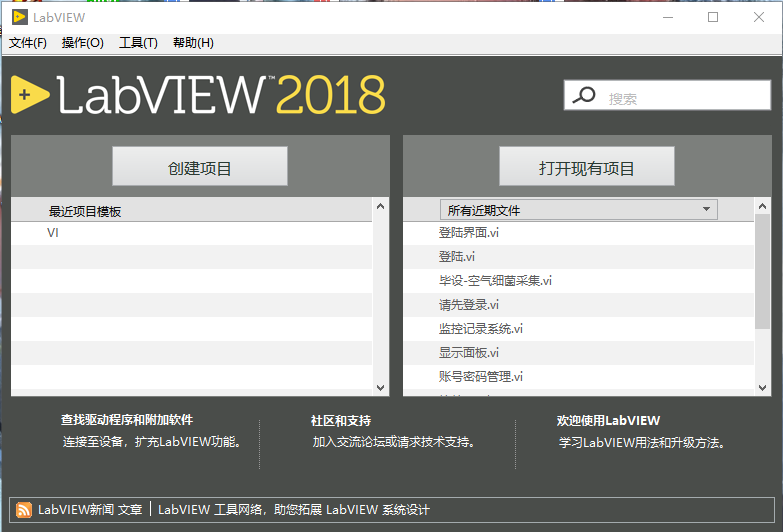This screenshot has height=532, width=783.
Task: Select the VI template entry
Action: 53,233
